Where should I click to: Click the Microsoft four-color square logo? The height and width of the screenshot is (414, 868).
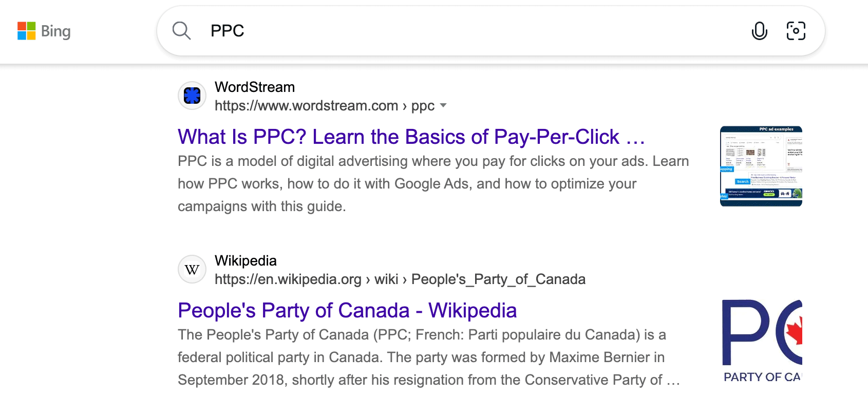tap(26, 31)
